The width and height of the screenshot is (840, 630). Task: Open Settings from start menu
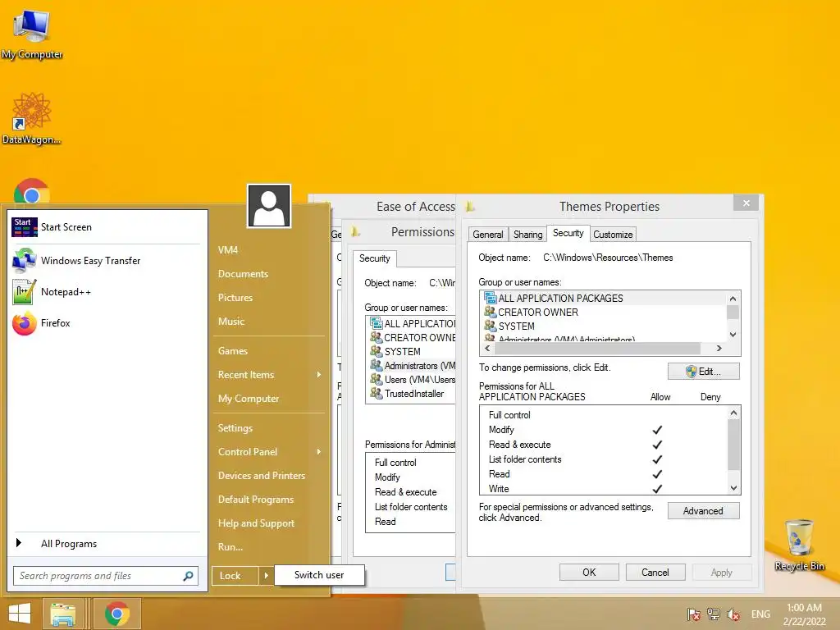click(235, 428)
